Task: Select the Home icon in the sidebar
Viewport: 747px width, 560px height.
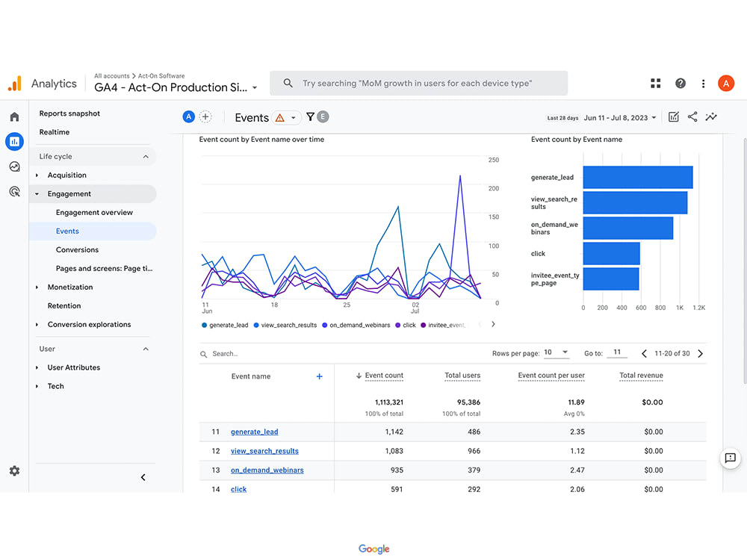Action: [x=13, y=116]
